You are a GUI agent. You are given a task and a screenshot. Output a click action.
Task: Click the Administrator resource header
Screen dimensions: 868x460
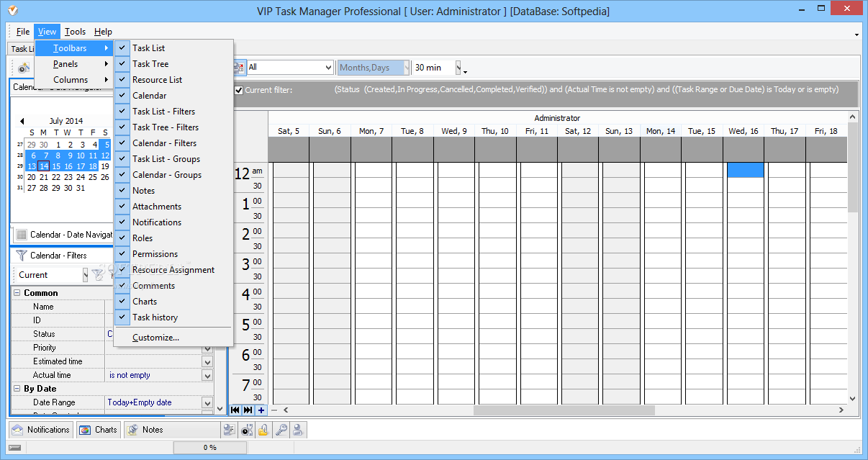tap(557, 118)
